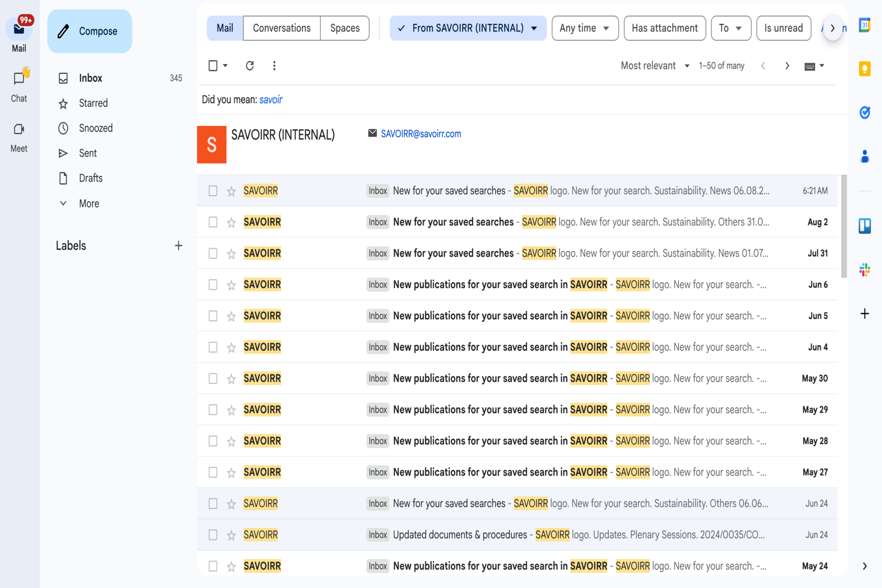This screenshot has height=588, width=882.
Task: Switch to the Spaces tab
Action: pyautogui.click(x=345, y=28)
